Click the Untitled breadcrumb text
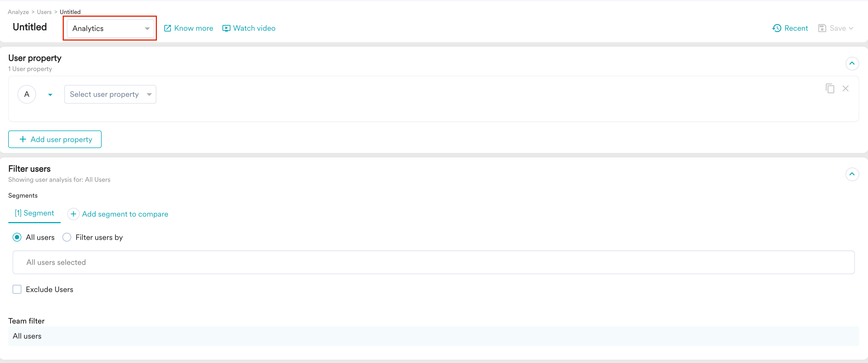 tap(70, 12)
